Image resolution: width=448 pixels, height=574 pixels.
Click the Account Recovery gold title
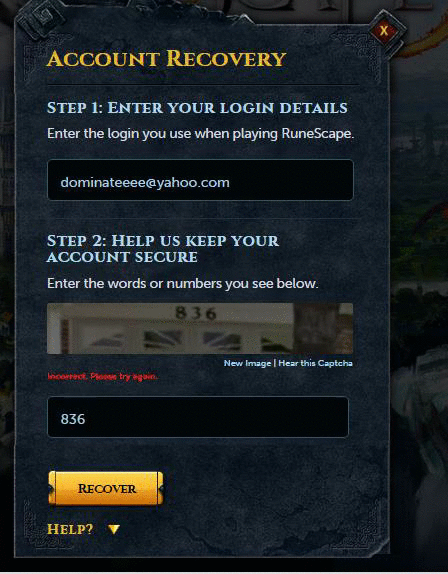(167, 59)
